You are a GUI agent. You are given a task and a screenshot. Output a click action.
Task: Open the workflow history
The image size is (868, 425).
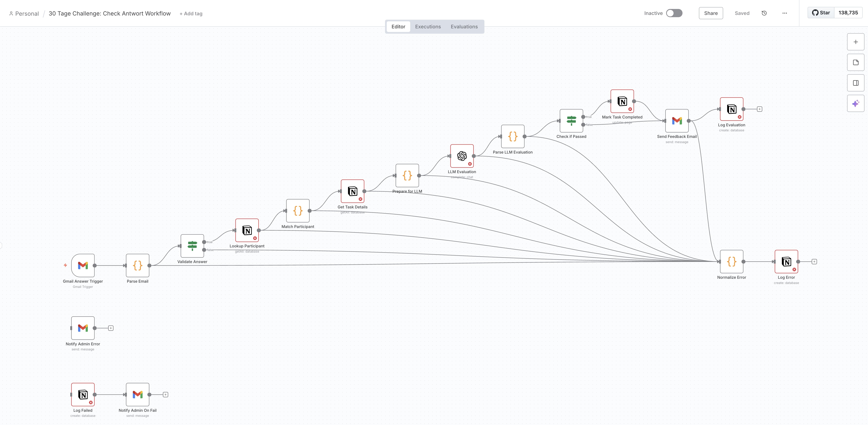coord(764,13)
